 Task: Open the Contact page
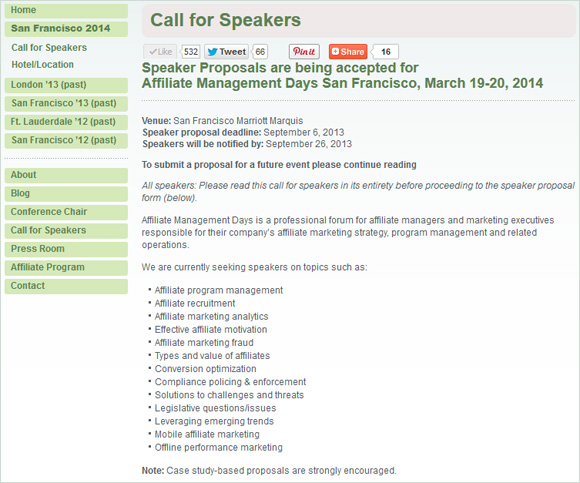point(66,286)
